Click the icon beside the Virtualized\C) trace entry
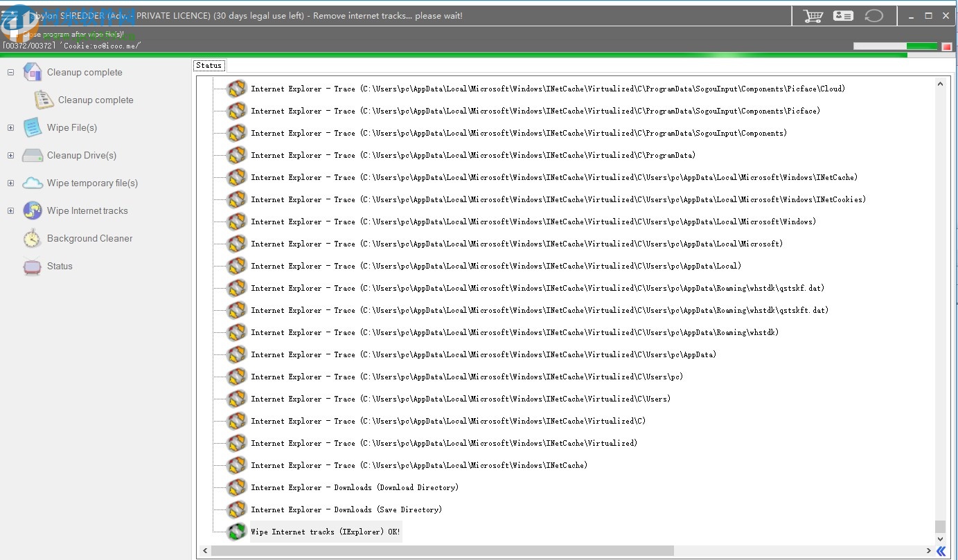The width and height of the screenshot is (958, 560). click(237, 421)
